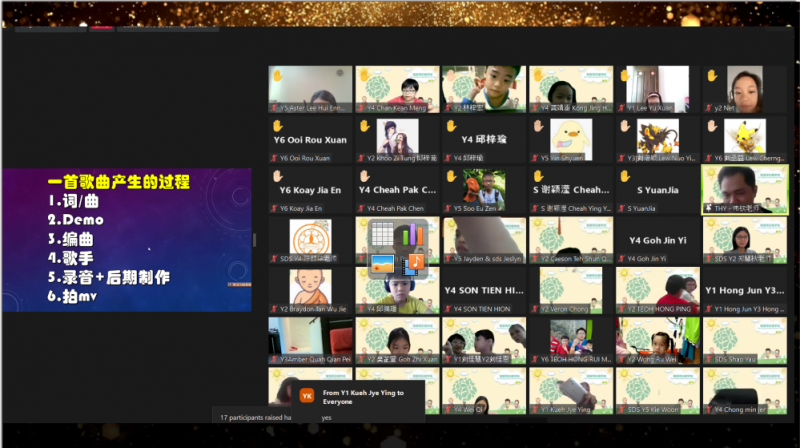The width and height of the screenshot is (800, 448).
Task: Click the raised hand icon on Y6 Koay Jia En
Action: point(277,175)
